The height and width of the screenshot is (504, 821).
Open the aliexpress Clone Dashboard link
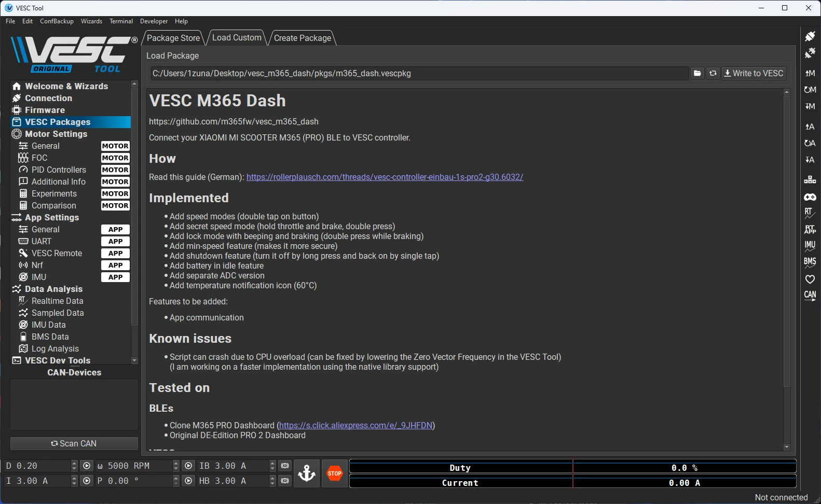pos(356,426)
